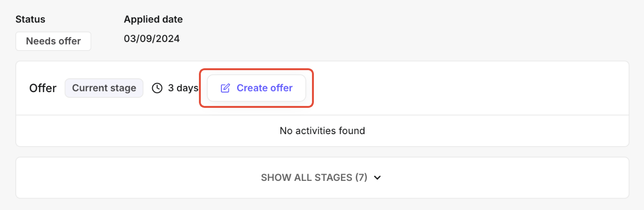Click the (7) stage count
The height and width of the screenshot is (210, 644).
(361, 178)
